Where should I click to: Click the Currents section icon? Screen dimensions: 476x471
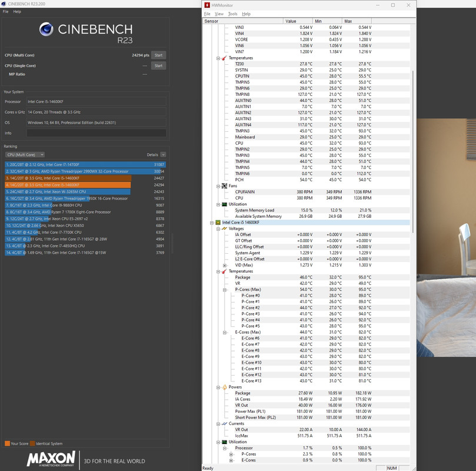pos(224,424)
